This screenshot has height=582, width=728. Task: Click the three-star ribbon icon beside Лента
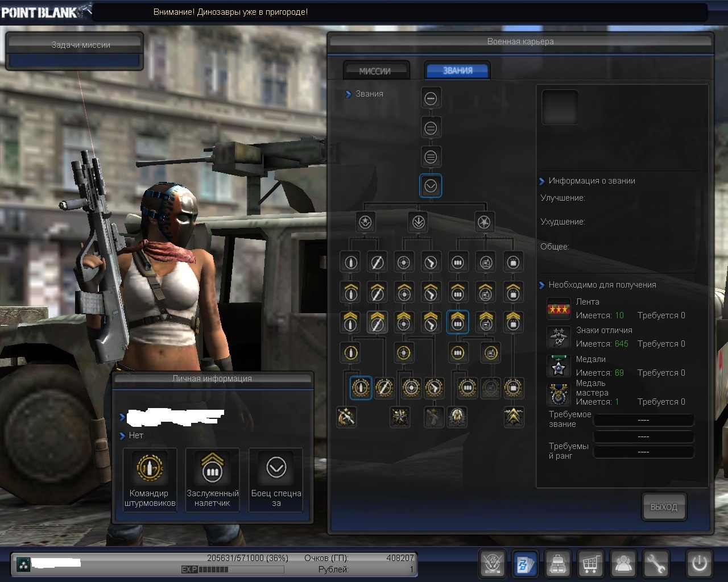pyautogui.click(x=559, y=309)
